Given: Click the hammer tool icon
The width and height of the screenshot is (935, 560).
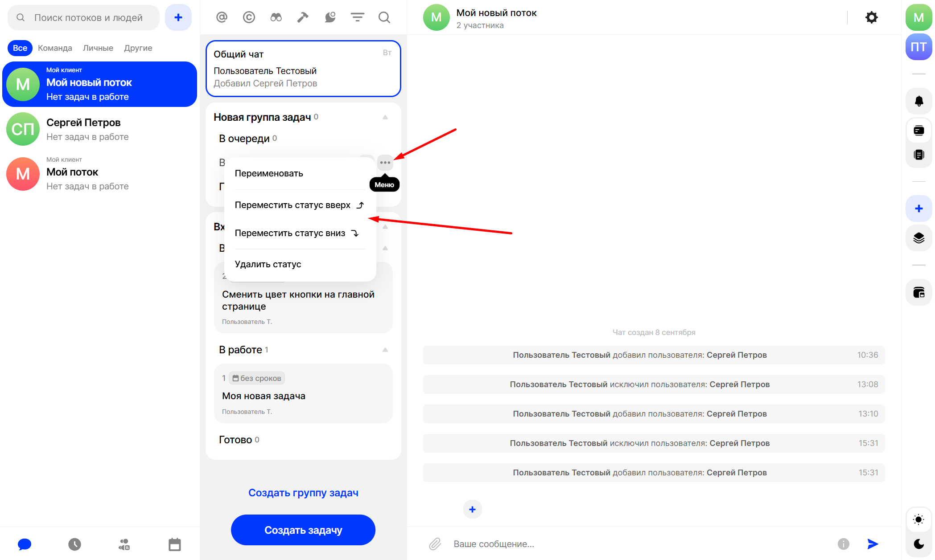Looking at the screenshot, I should pyautogui.click(x=303, y=17).
